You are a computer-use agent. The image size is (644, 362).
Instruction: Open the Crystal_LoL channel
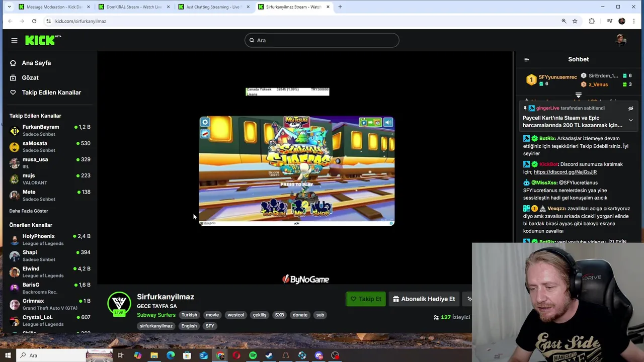pyautogui.click(x=49, y=320)
